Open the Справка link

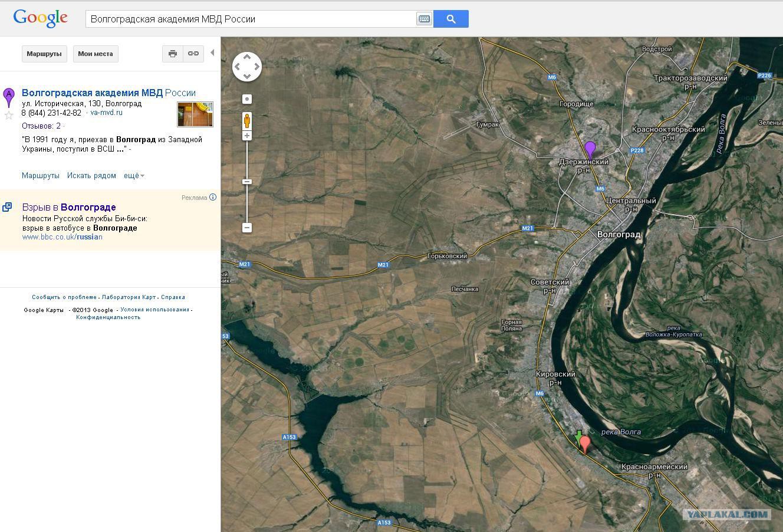tap(173, 297)
